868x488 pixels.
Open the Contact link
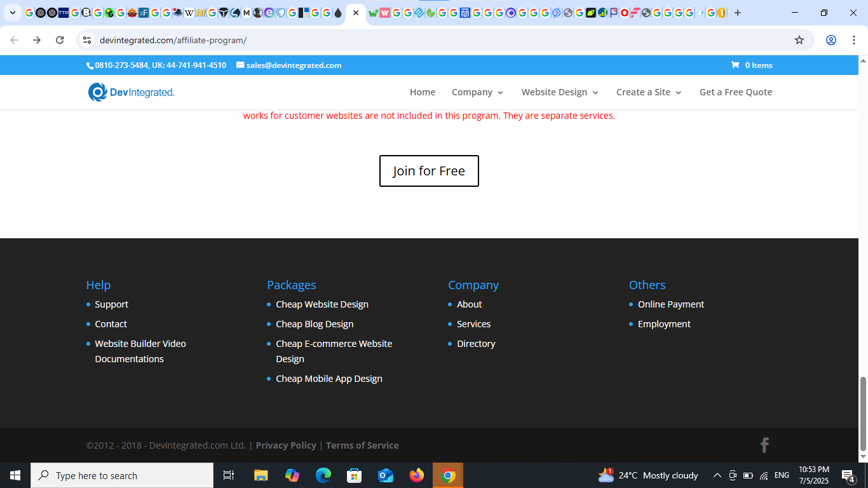pyautogui.click(x=111, y=324)
